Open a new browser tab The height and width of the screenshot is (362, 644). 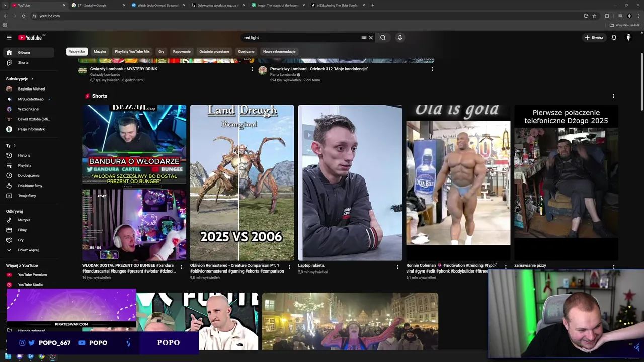[x=373, y=5]
